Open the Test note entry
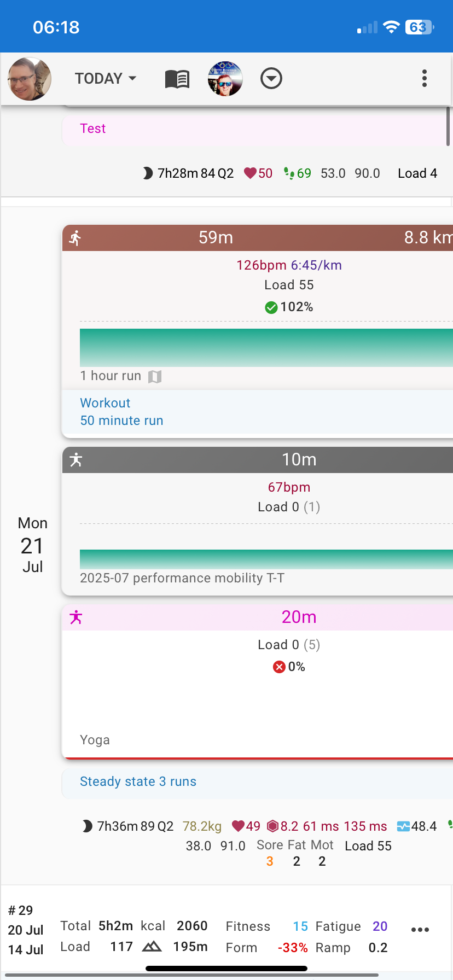Viewport: 453px width, 980px height. point(92,129)
